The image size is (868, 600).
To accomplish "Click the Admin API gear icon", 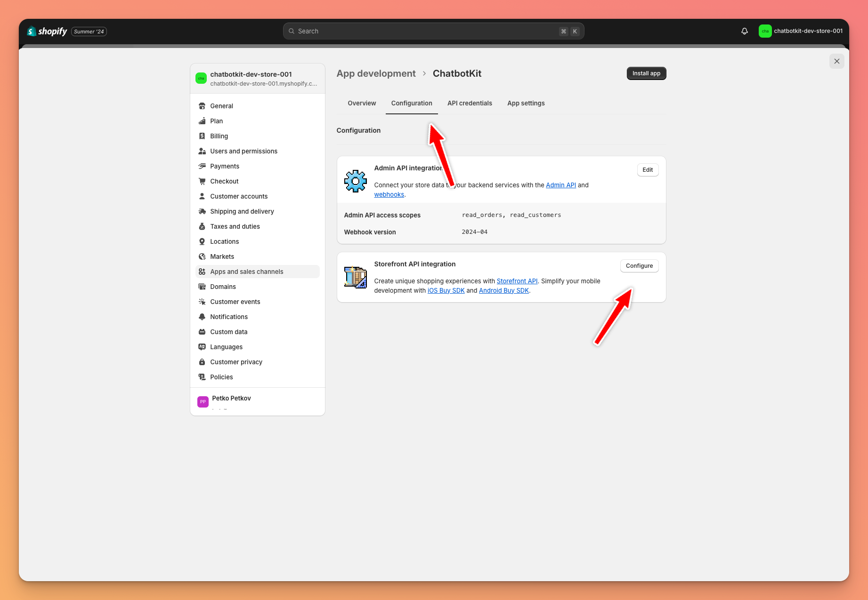I will click(x=356, y=181).
